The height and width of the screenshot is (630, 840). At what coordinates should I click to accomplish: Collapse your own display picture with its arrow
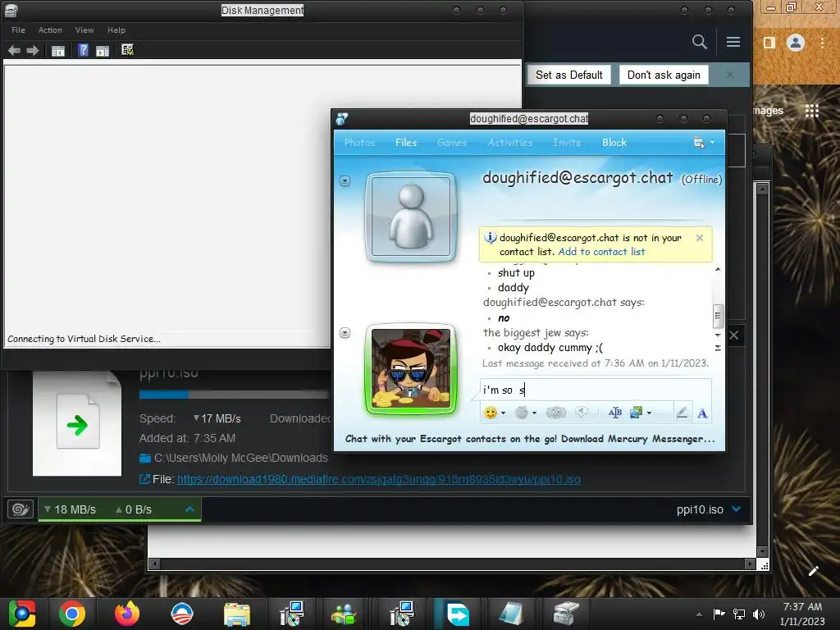pos(345,333)
